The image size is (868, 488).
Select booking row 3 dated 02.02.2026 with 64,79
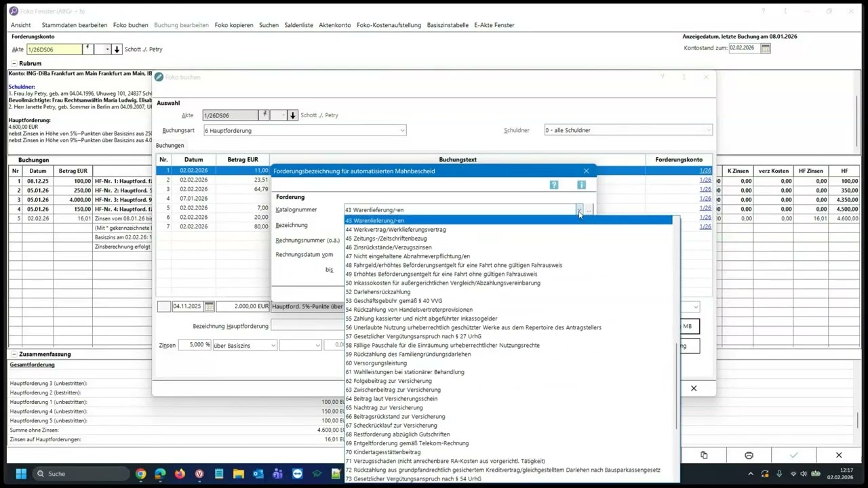pyautogui.click(x=213, y=189)
